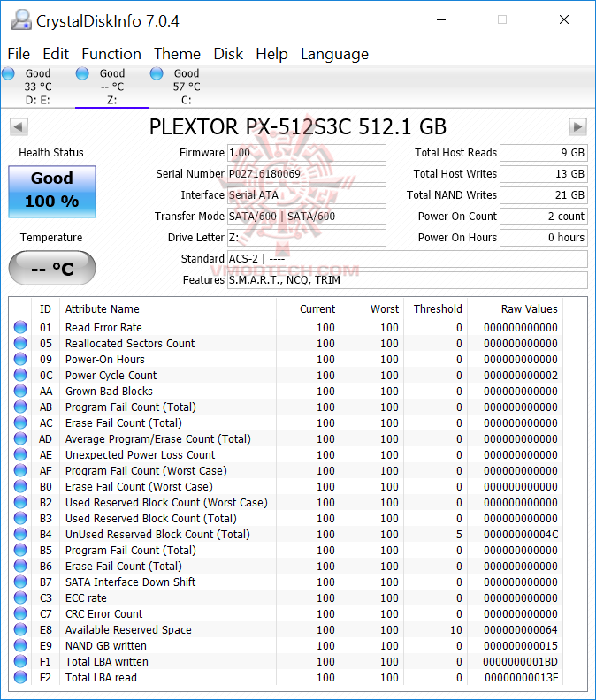Click Total Host Writes value 13 GB
596x700 pixels.
tap(543, 173)
